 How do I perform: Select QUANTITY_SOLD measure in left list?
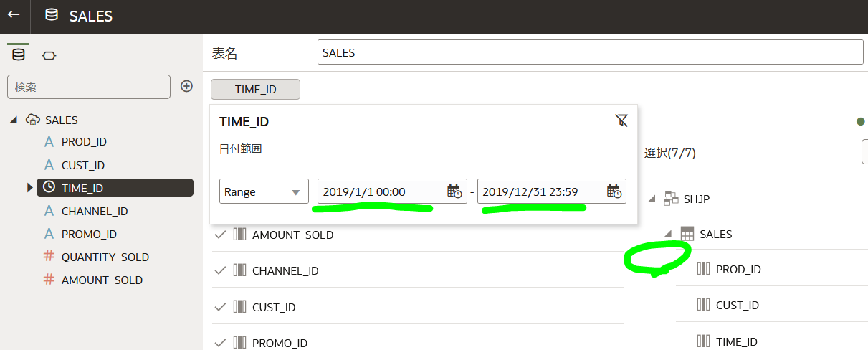pyautogui.click(x=105, y=257)
